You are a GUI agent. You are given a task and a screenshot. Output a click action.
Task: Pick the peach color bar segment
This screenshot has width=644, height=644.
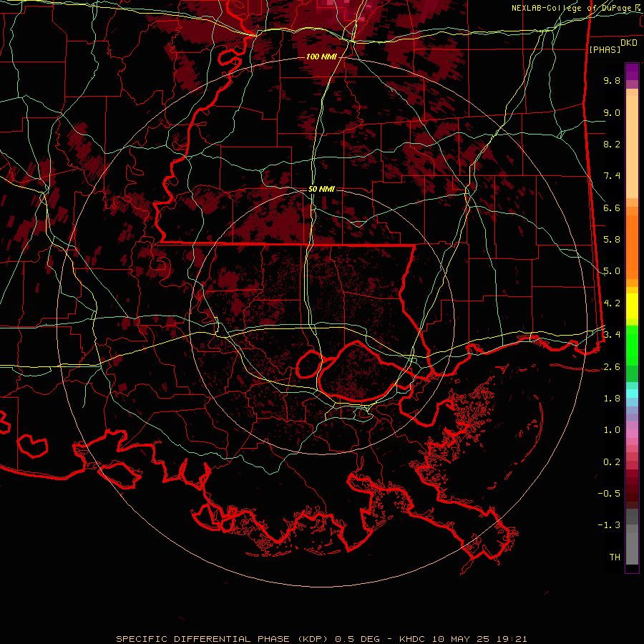click(x=632, y=148)
